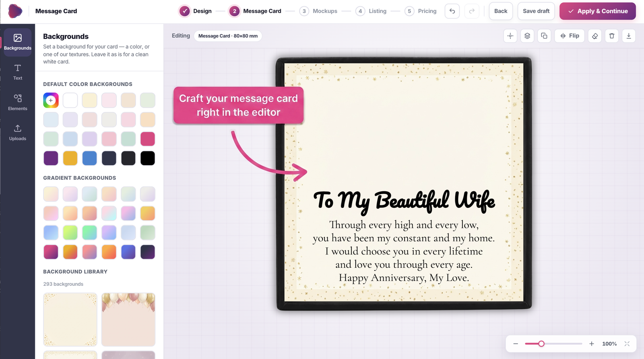644x359 pixels.
Task: Adjust the zoom slider handle
Action: 541,344
